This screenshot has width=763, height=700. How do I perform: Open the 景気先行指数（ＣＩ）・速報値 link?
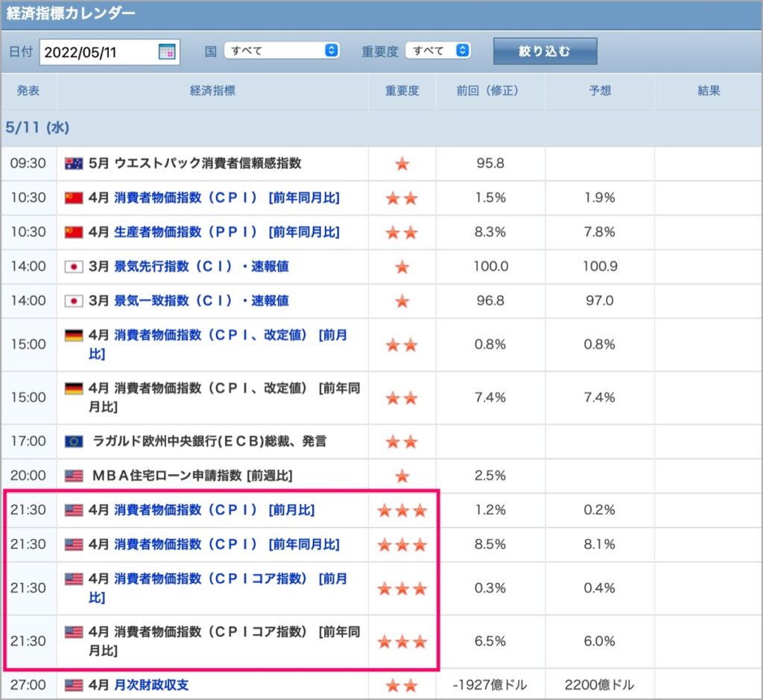point(201,266)
